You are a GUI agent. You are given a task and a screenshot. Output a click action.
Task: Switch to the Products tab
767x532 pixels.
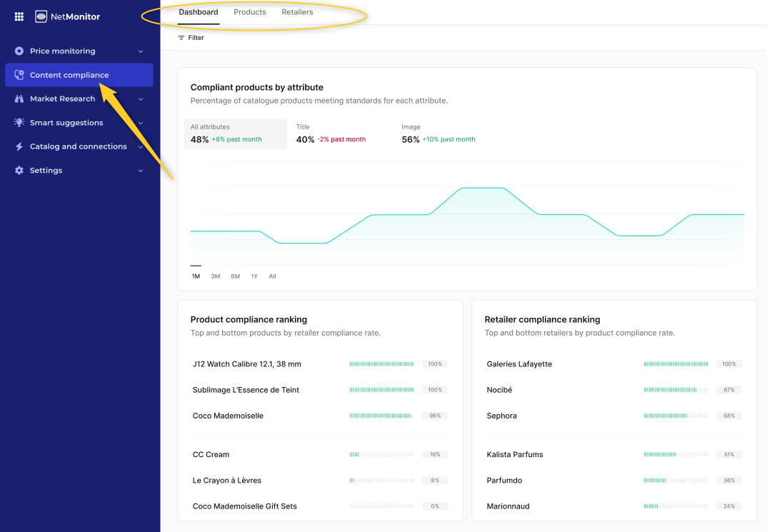point(250,12)
